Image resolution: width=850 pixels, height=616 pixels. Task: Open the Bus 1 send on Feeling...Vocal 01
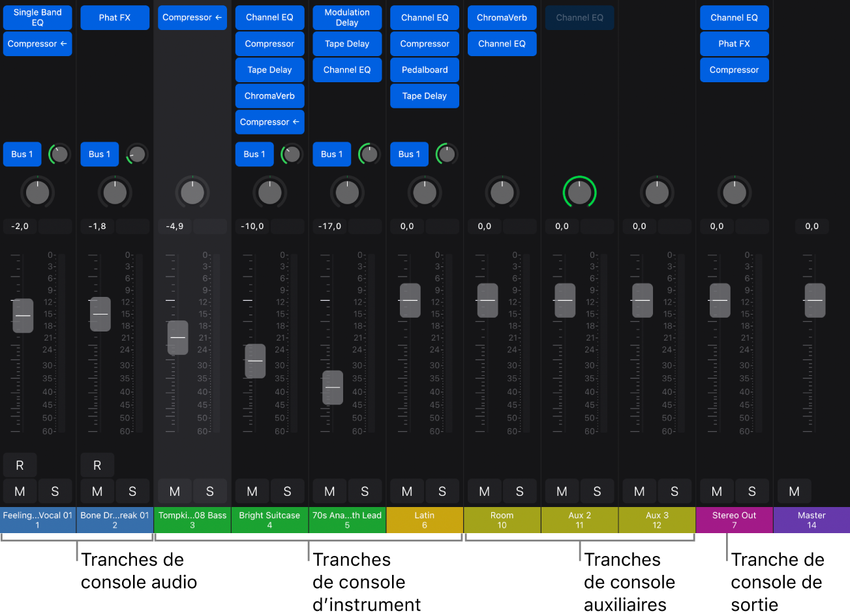[22, 154]
